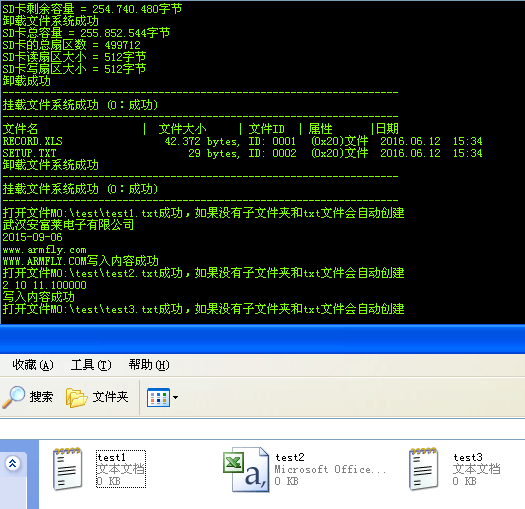Click the blue window title bar
Viewport: 525px width, 509px height.
[262, 339]
